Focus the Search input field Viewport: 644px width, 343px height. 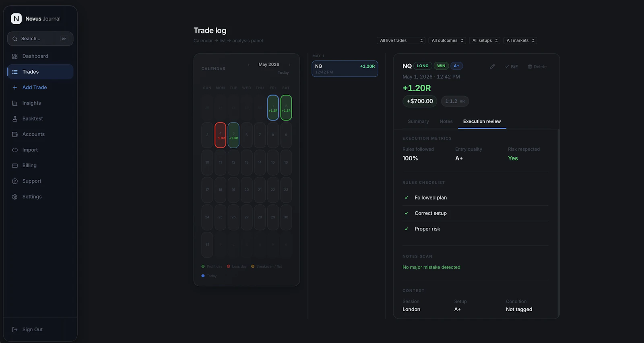pos(40,39)
